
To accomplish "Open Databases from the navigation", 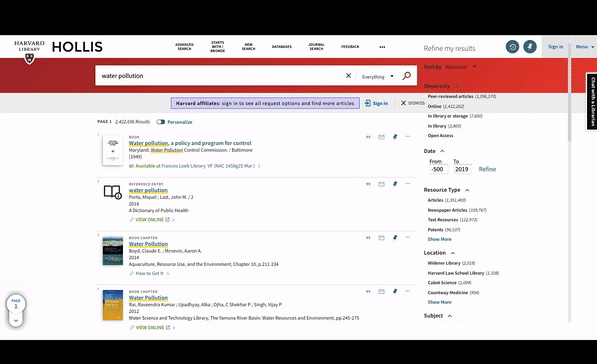I will pos(282,47).
